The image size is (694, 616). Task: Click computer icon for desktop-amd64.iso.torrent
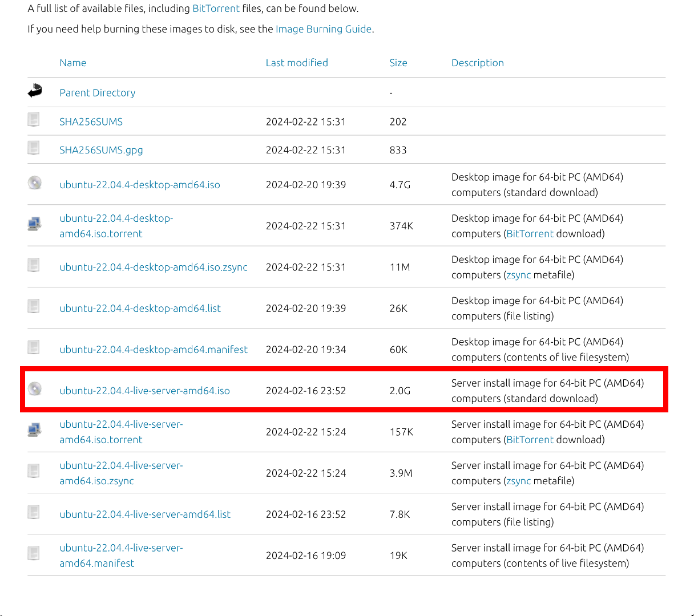click(x=34, y=224)
